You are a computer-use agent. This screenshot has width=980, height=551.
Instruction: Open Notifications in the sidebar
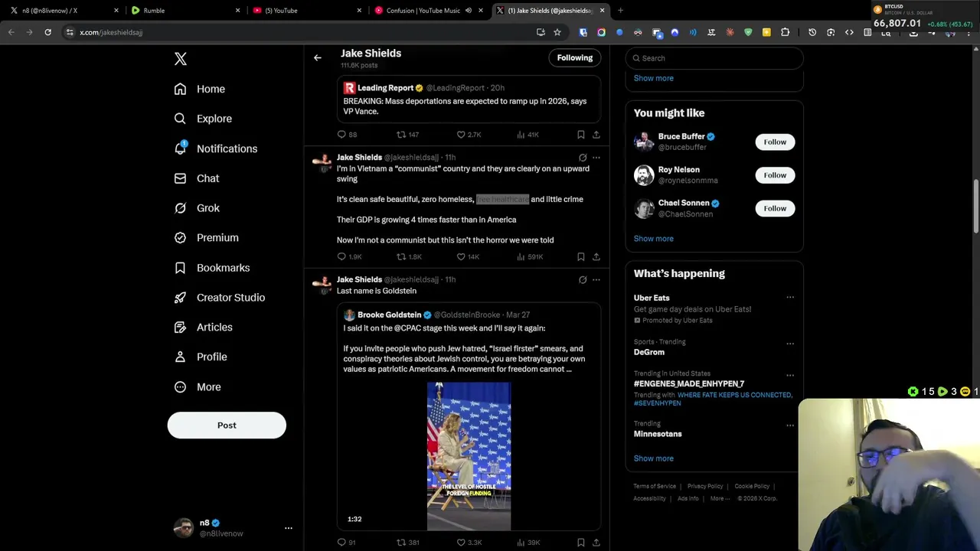pos(216,149)
